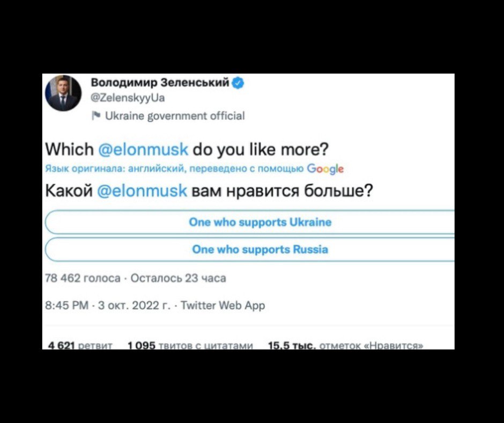The height and width of the screenshot is (423, 504).
Task: Click the government official flag icon
Action: click(x=96, y=116)
